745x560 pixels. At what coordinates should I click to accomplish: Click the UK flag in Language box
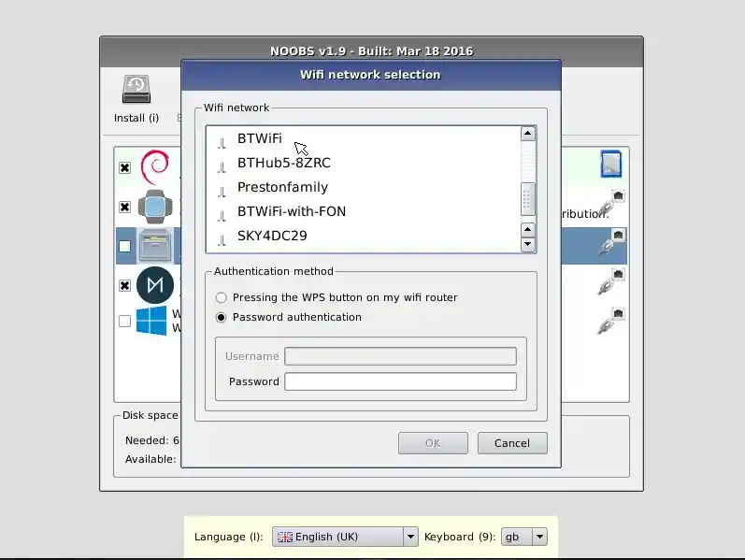coord(284,537)
